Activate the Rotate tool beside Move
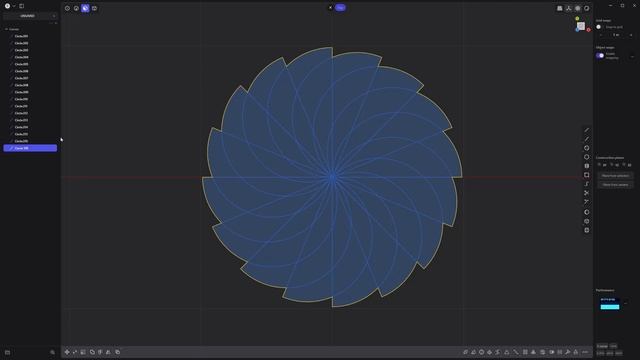The height and width of the screenshot is (360, 640). (75, 352)
